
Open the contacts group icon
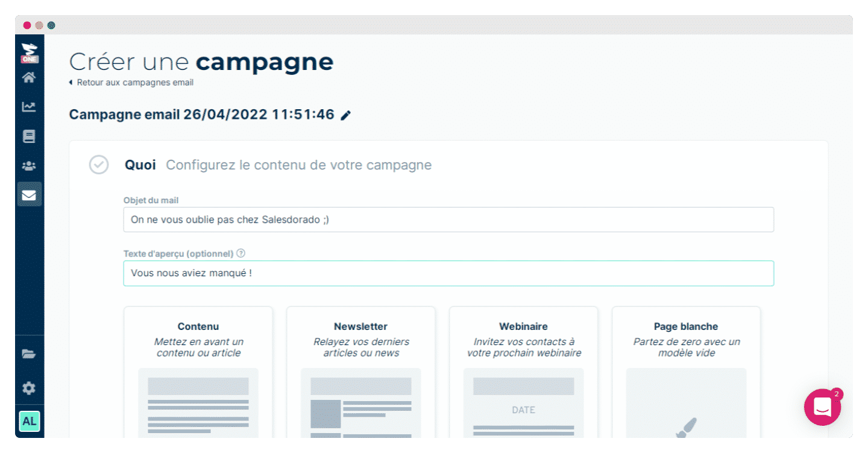click(x=29, y=165)
